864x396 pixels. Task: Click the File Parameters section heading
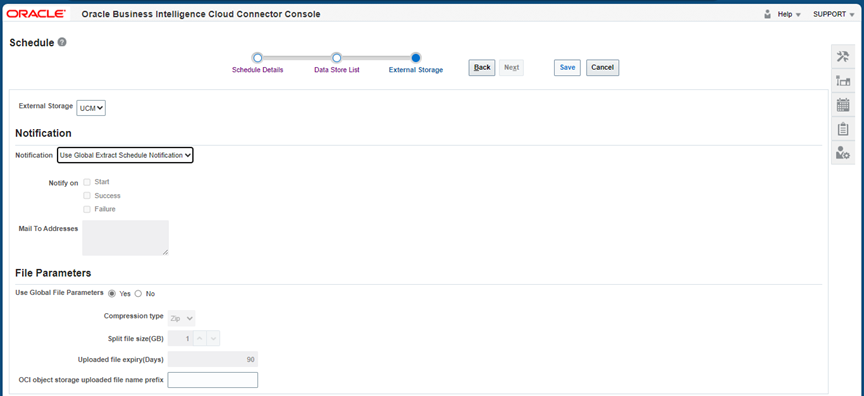[53, 273]
